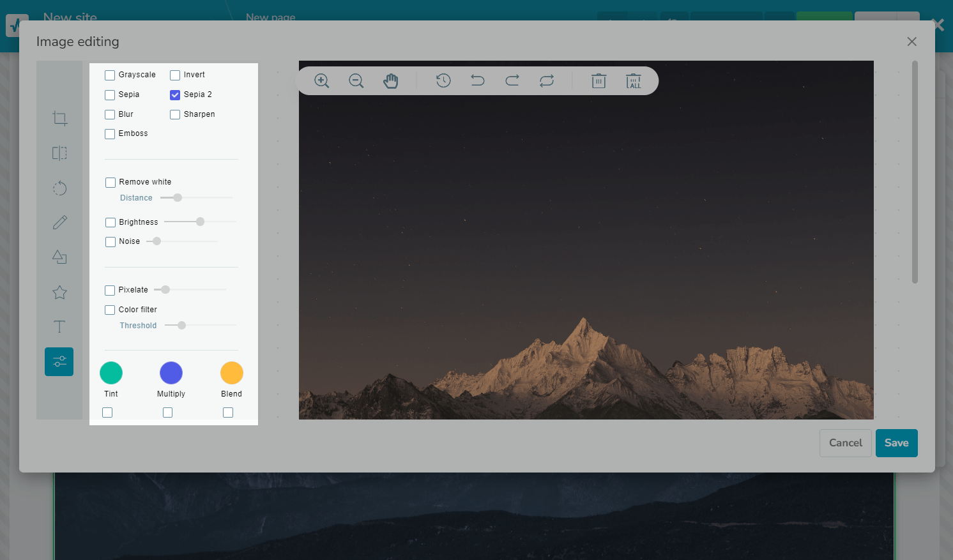Enable the Grayscale filter
Image resolution: width=953 pixels, height=560 pixels.
pos(110,75)
